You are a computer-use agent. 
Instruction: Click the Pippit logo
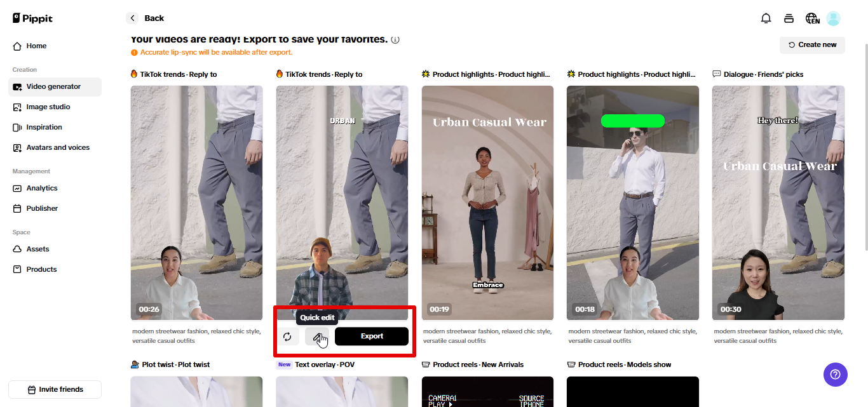32,18
